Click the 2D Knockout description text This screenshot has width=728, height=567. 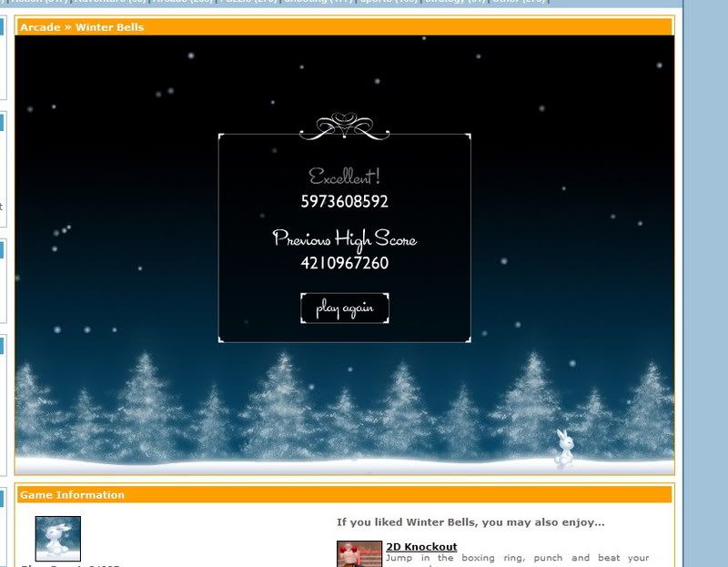point(517,561)
